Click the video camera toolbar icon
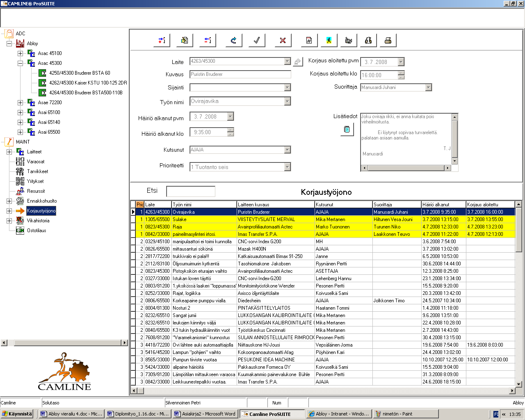525x420 pixels. coord(349,40)
